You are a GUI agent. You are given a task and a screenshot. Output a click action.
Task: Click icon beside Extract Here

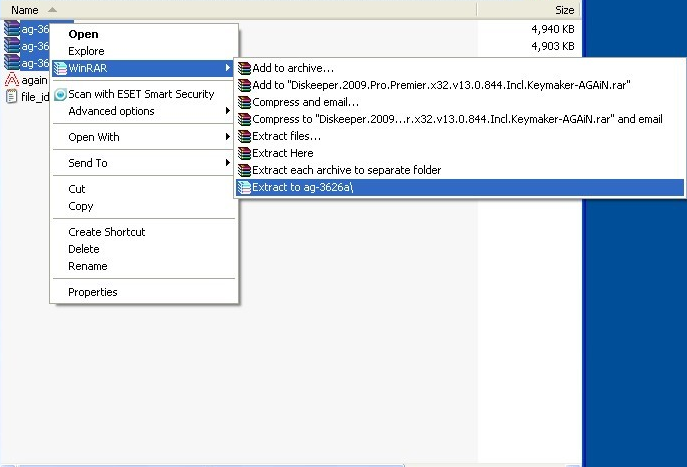tap(244, 153)
